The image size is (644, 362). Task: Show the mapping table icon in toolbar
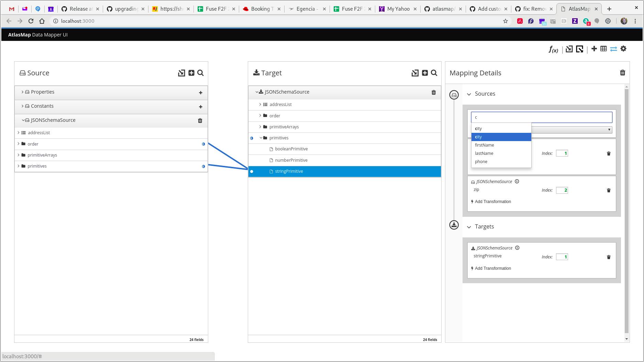604,49
